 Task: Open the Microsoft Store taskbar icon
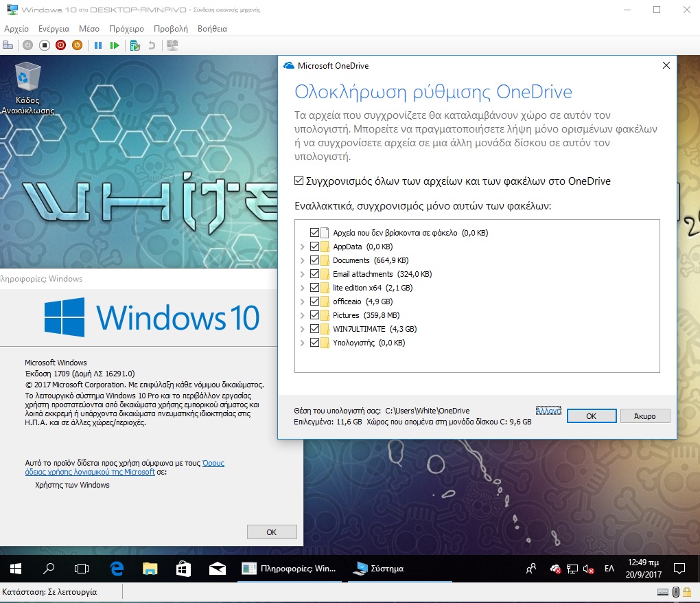pos(183,569)
